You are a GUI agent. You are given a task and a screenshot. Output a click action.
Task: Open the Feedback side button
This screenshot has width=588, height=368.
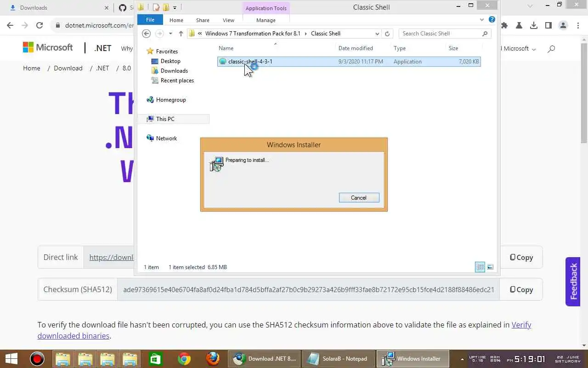(x=573, y=281)
